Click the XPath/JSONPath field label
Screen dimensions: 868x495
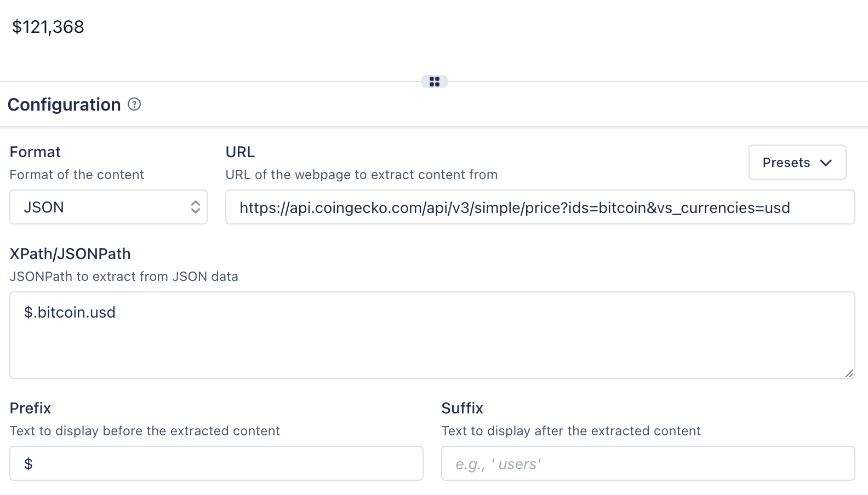coord(70,254)
